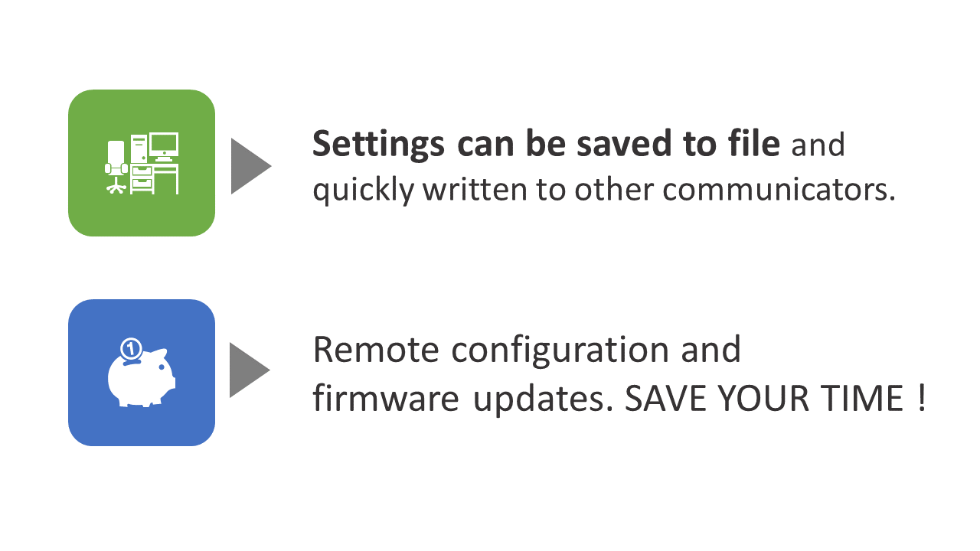Click the "SAVE YOUR TIME" text
The height and width of the screenshot is (551, 980).
(x=763, y=399)
